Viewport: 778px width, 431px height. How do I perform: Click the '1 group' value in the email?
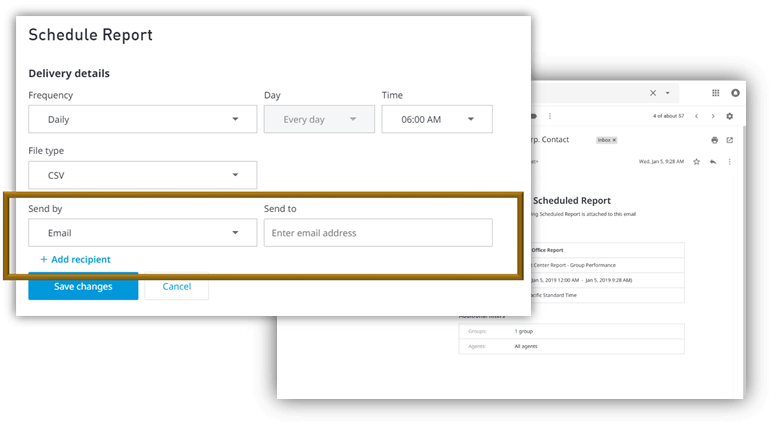click(523, 331)
